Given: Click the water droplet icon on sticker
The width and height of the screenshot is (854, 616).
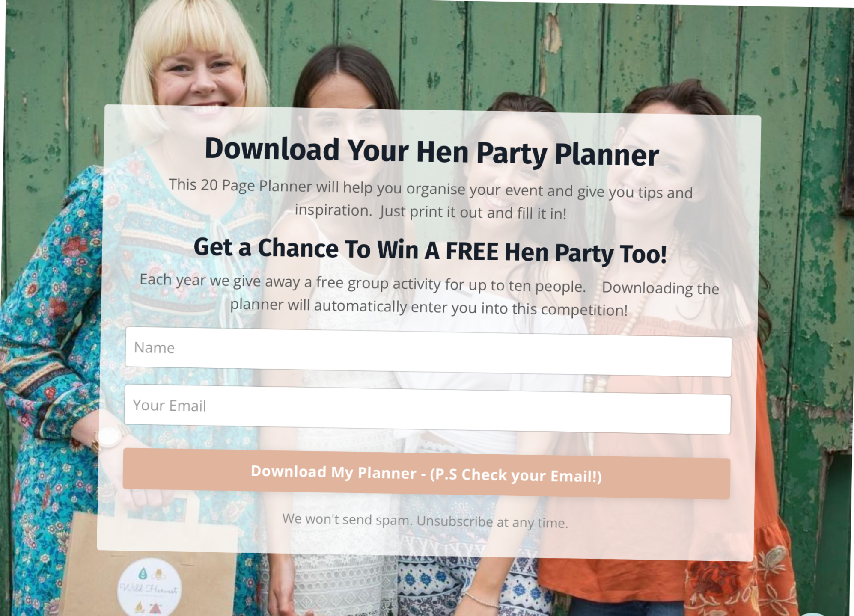Looking at the screenshot, I should click(x=143, y=573).
